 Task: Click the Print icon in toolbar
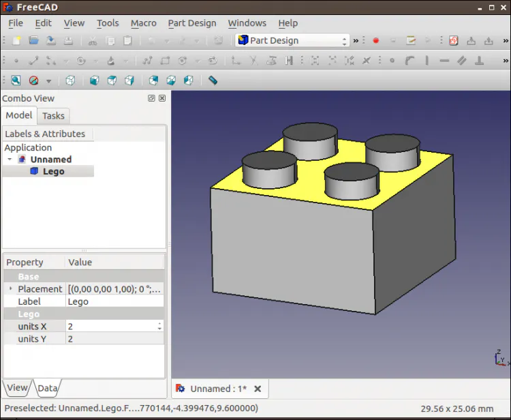pyautogui.click(x=69, y=41)
